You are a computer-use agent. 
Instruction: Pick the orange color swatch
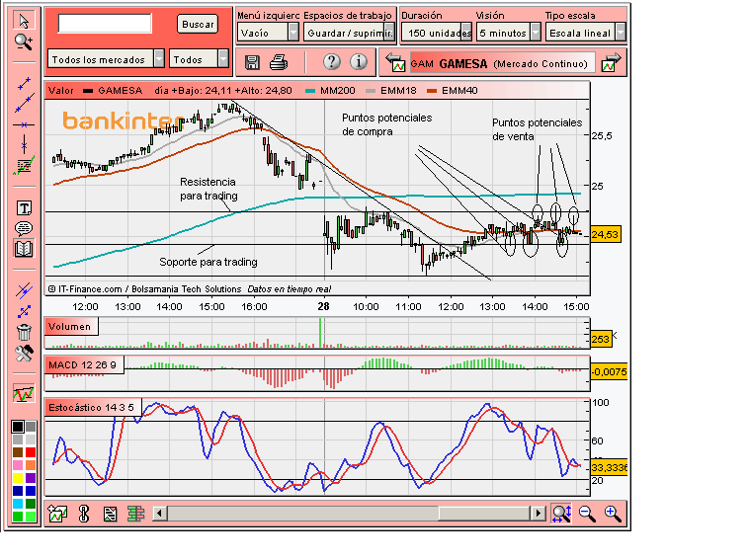pyautogui.click(x=31, y=465)
